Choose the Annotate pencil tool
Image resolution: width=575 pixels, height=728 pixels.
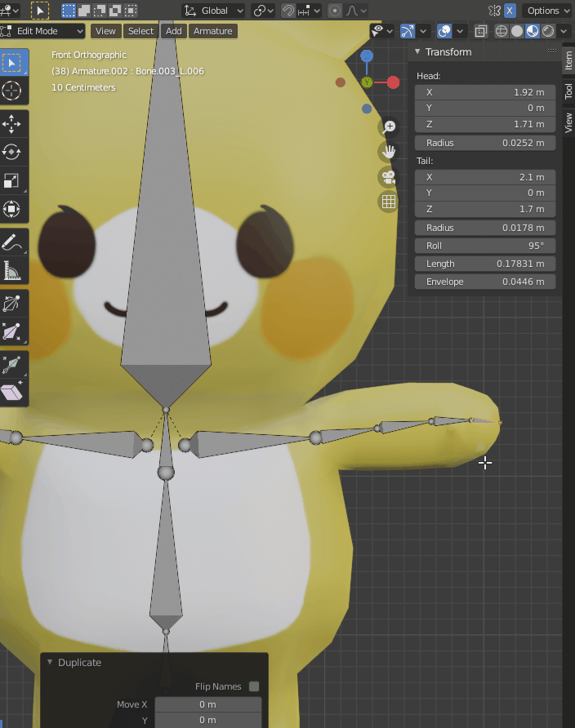[x=11, y=242]
